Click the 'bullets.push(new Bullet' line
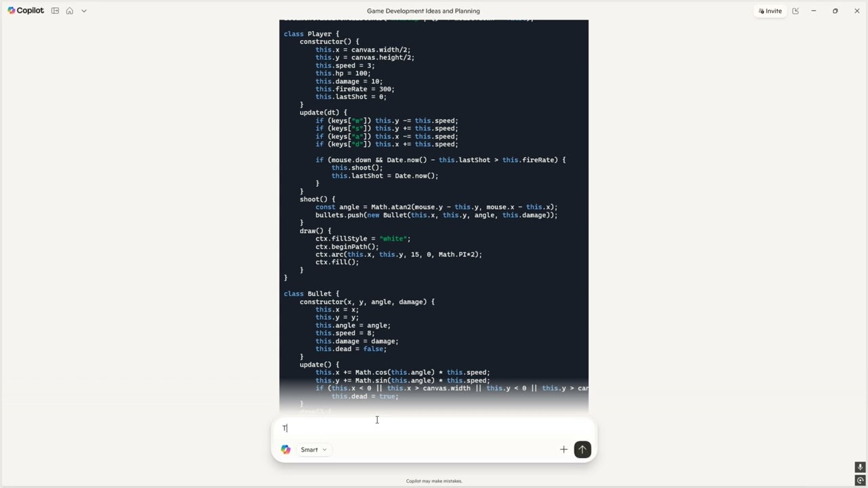This screenshot has width=868, height=488. pos(437,215)
